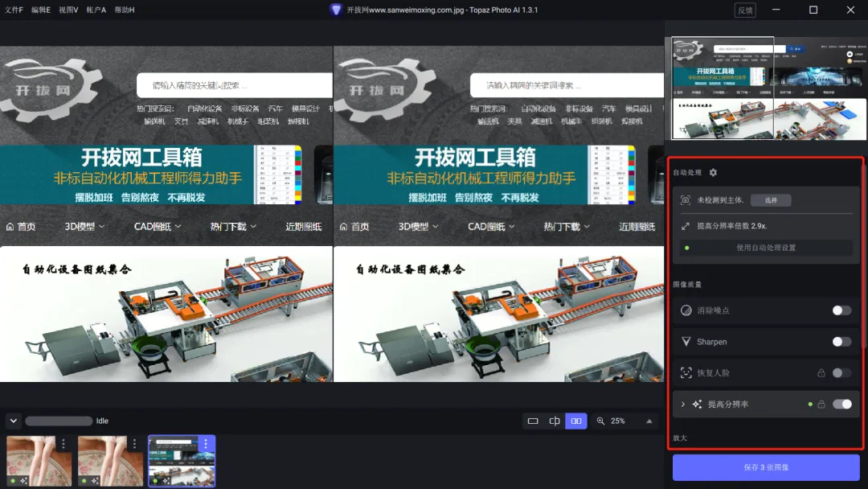Maximize the Topaz Photo AI window

pyautogui.click(x=813, y=10)
